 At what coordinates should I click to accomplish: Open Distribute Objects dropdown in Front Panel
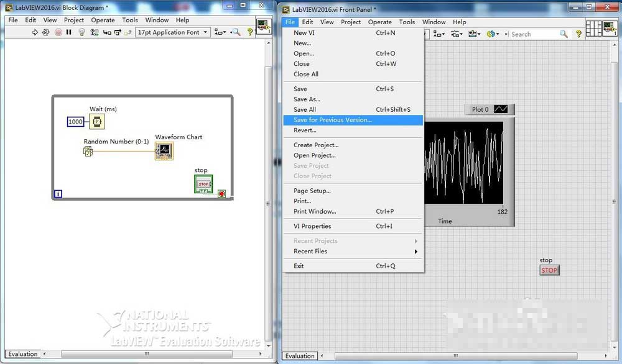pos(456,34)
